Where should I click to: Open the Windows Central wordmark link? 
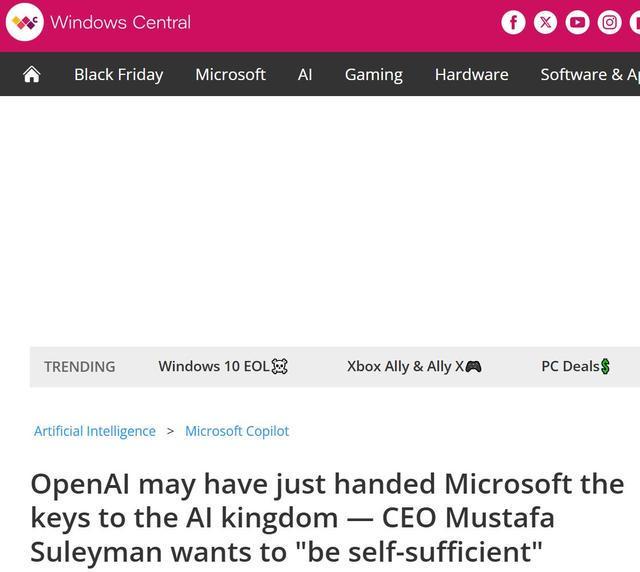(x=120, y=22)
